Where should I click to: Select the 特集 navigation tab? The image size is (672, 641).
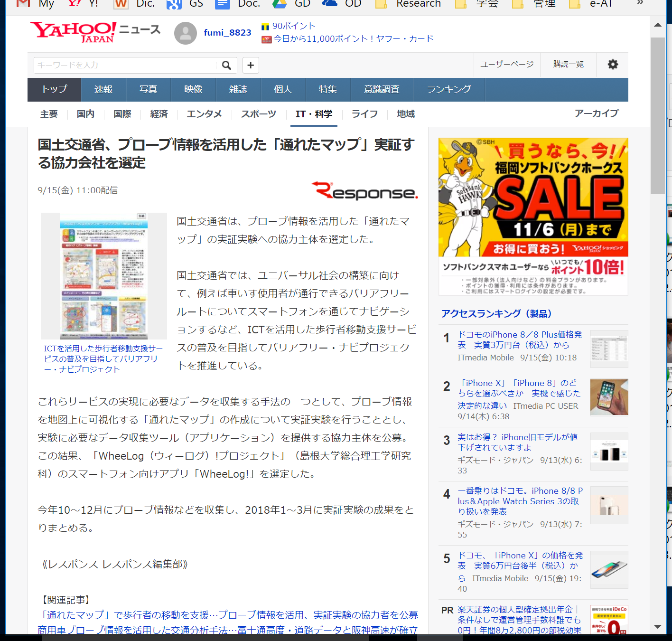(x=328, y=89)
